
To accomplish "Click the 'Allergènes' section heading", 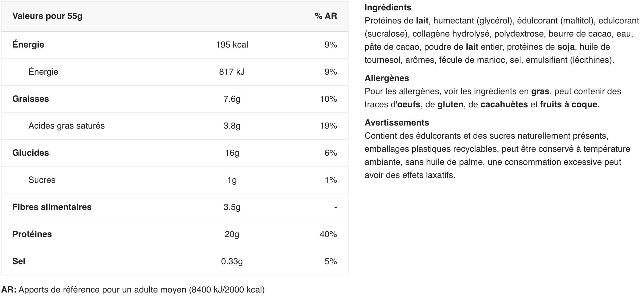I will pyautogui.click(x=387, y=78).
